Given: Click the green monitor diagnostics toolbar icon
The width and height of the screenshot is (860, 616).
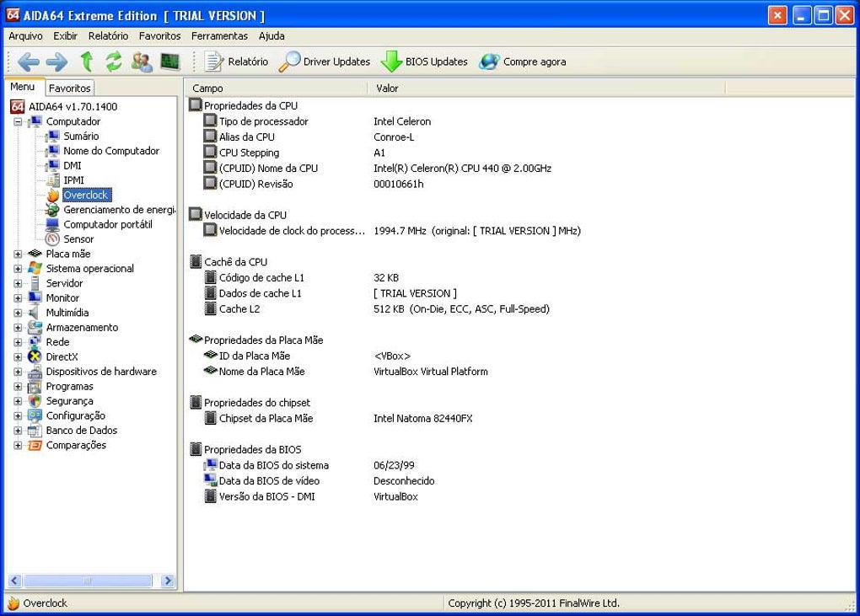Looking at the screenshot, I should pyautogui.click(x=170, y=62).
